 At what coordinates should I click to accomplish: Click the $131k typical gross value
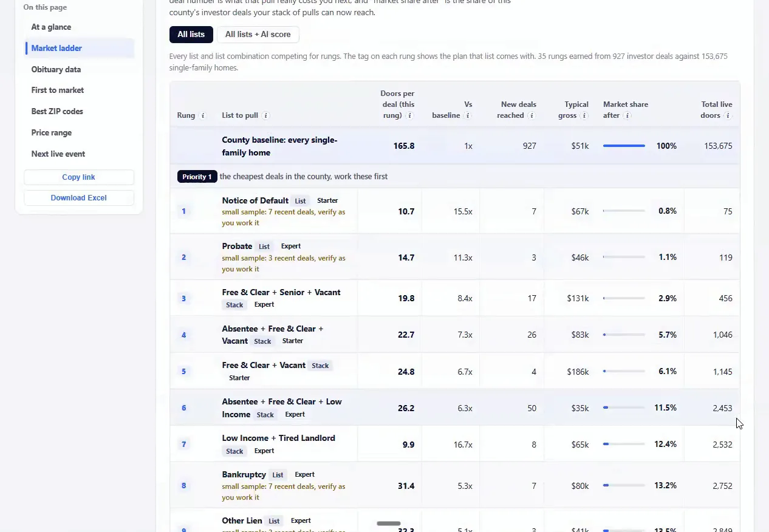click(578, 298)
